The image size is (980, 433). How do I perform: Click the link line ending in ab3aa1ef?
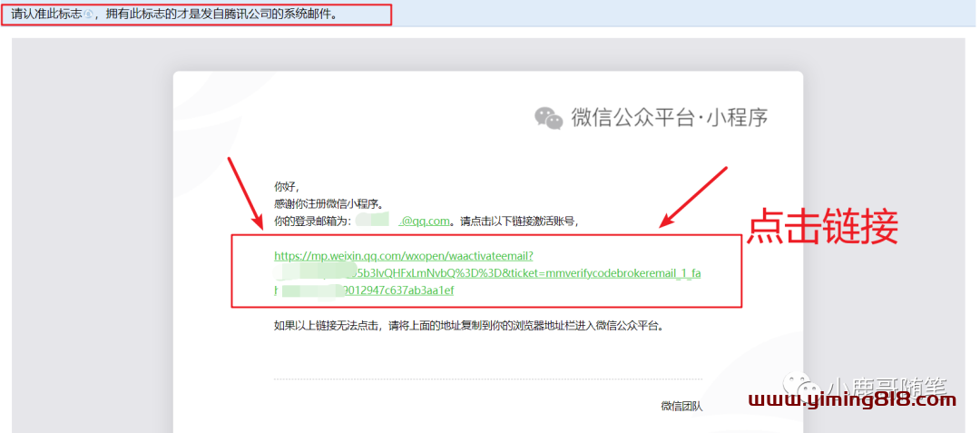pyautogui.click(x=399, y=290)
